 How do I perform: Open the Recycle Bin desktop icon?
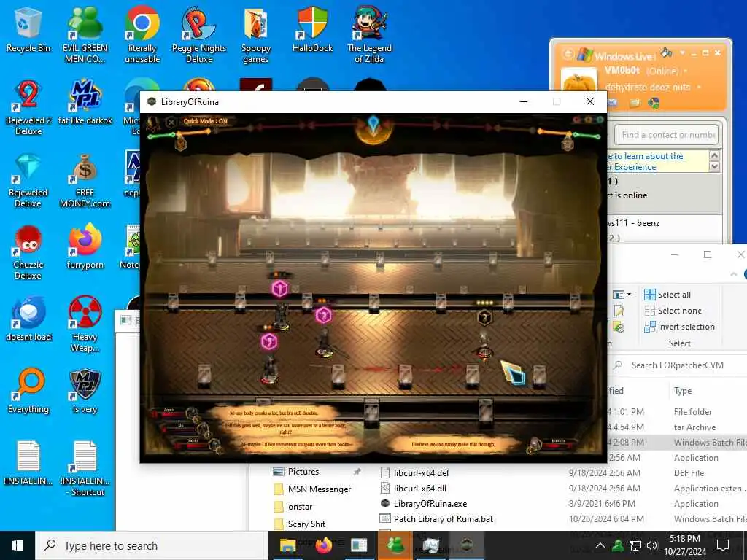coord(28,29)
